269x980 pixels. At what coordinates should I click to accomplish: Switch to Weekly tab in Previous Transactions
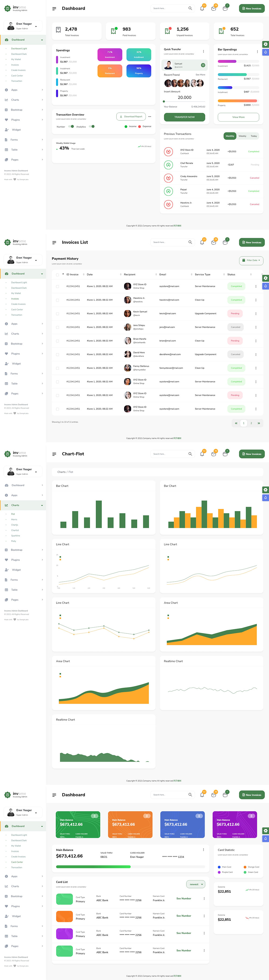242,136
